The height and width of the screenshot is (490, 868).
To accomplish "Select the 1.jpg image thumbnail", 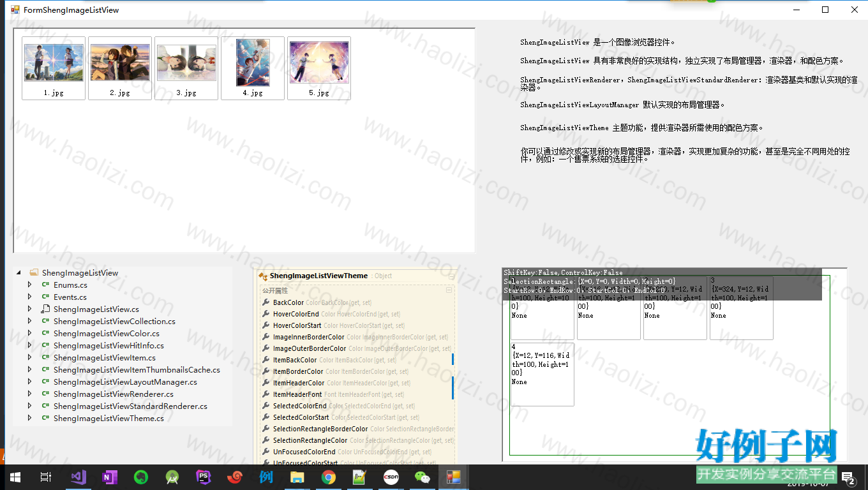I will (x=54, y=68).
